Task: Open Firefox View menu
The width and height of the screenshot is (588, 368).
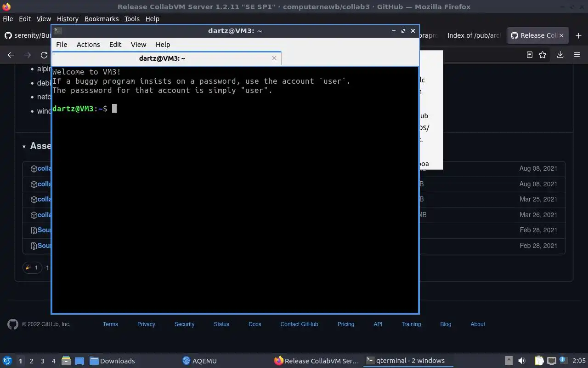Action: 44,19
